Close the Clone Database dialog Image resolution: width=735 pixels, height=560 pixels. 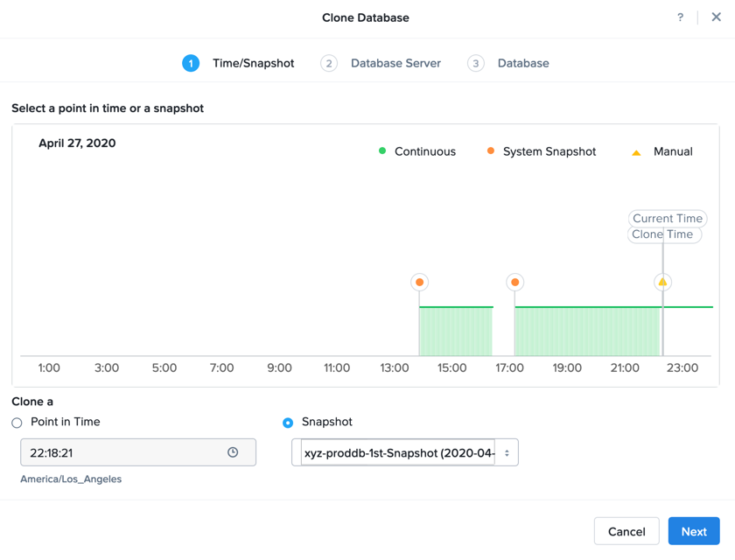click(x=716, y=17)
